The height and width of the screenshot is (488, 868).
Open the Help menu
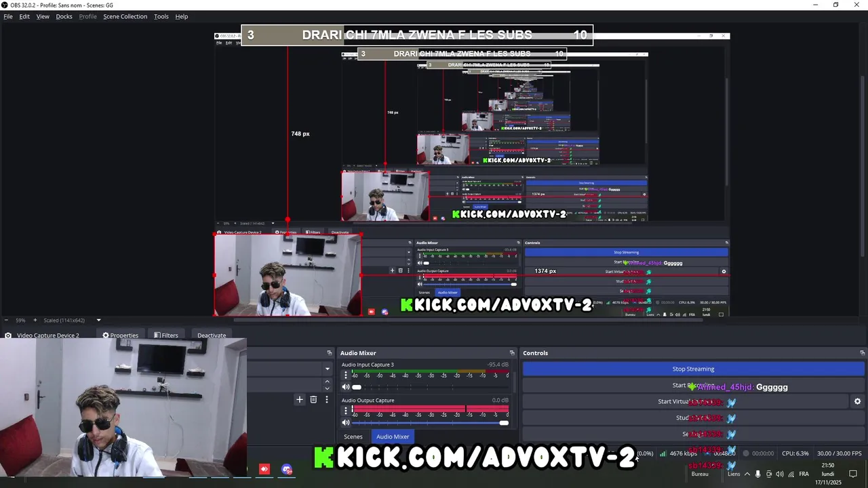182,16
